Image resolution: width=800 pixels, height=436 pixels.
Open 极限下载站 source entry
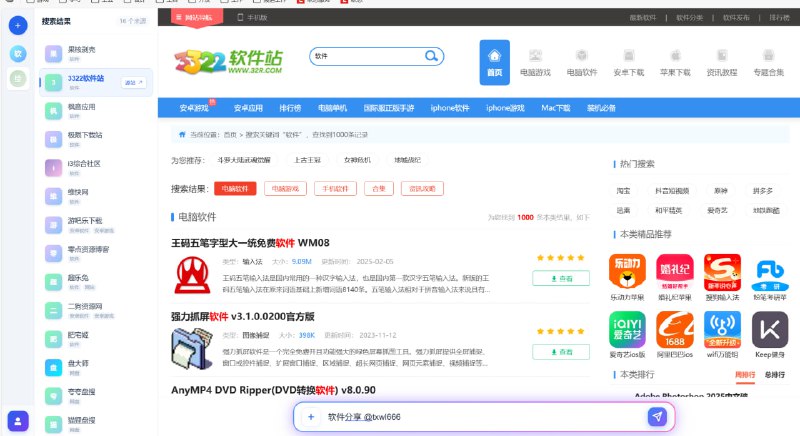96,139
